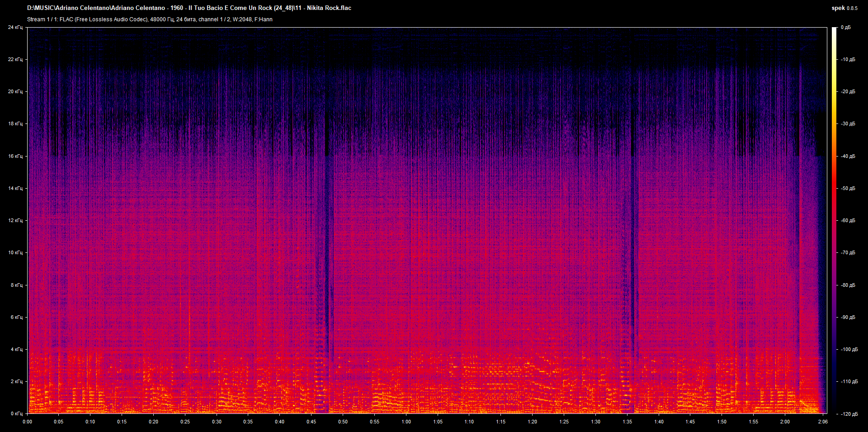Click the 0:55 time axis label
Image resolution: width=868 pixels, height=432 pixels.
[375, 422]
